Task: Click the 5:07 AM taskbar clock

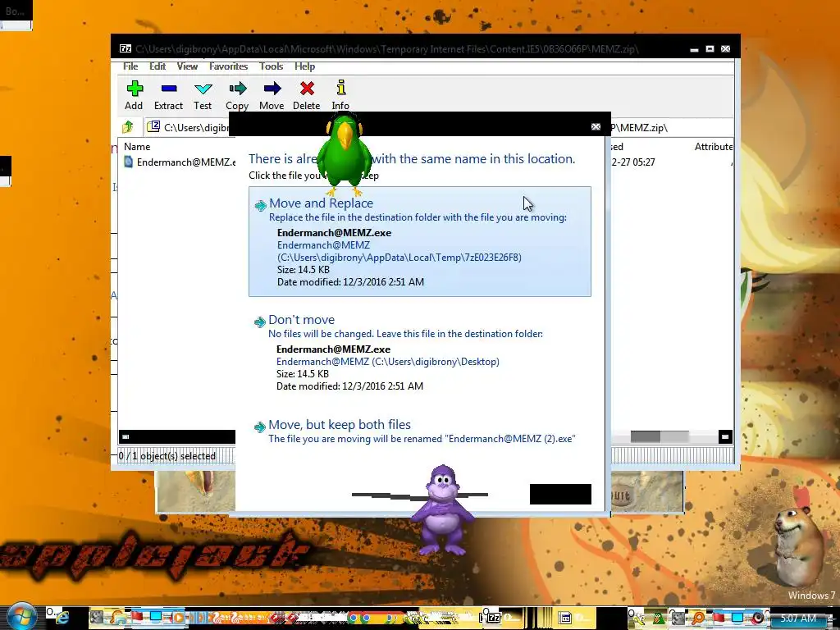Action: point(799,619)
